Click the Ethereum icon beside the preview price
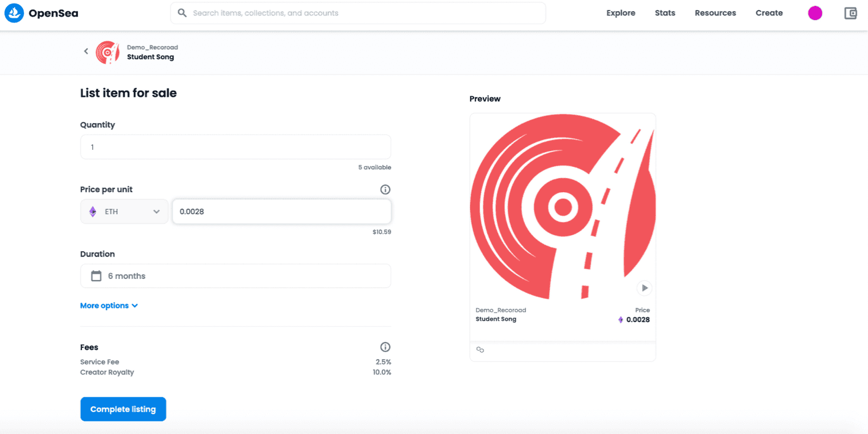This screenshot has width=868, height=434. (x=620, y=320)
